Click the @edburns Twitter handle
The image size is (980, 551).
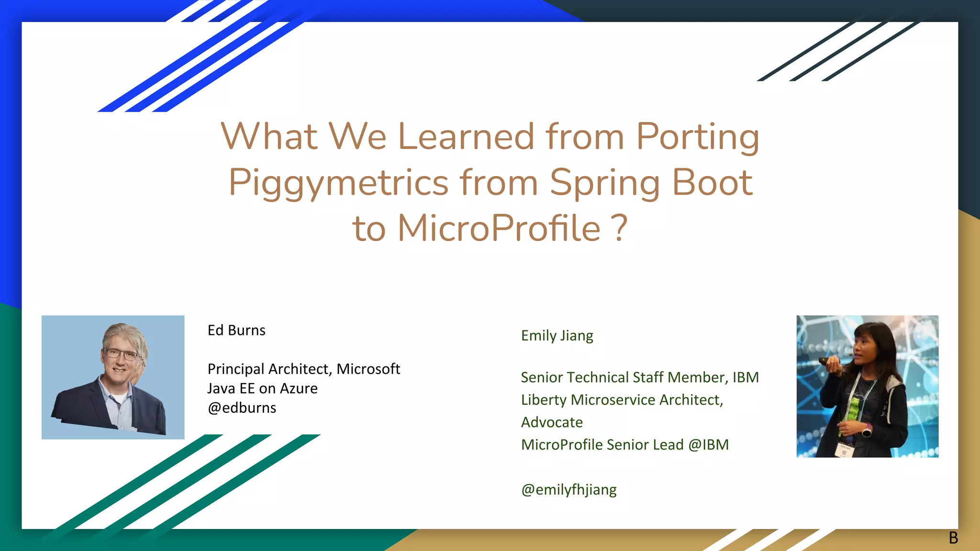[242, 408]
